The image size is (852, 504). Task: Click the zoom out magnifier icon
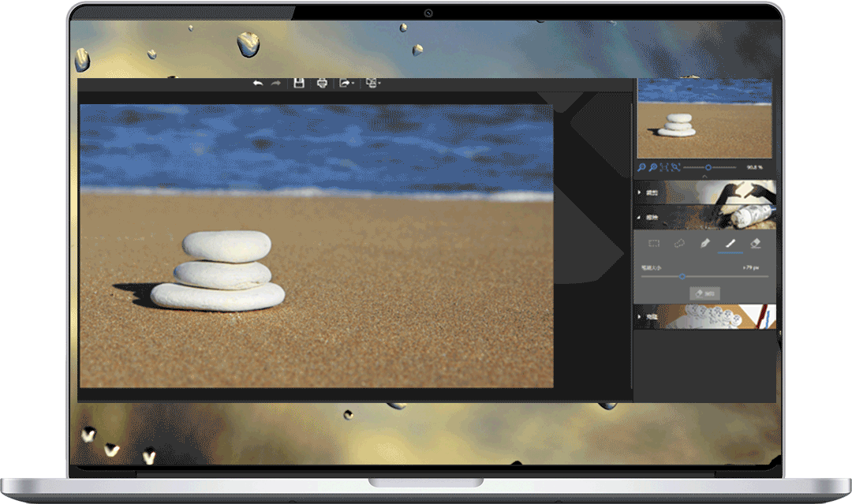[x=641, y=167]
